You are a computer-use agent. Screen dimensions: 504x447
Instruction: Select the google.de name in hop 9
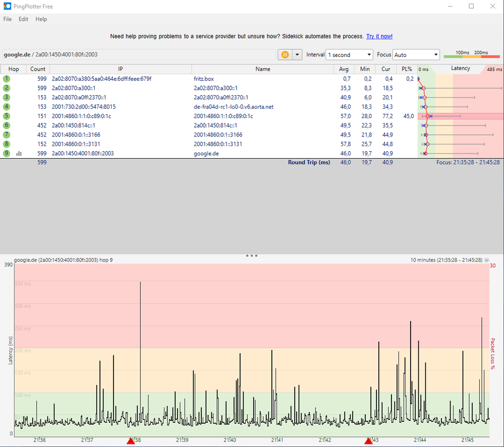pos(206,154)
